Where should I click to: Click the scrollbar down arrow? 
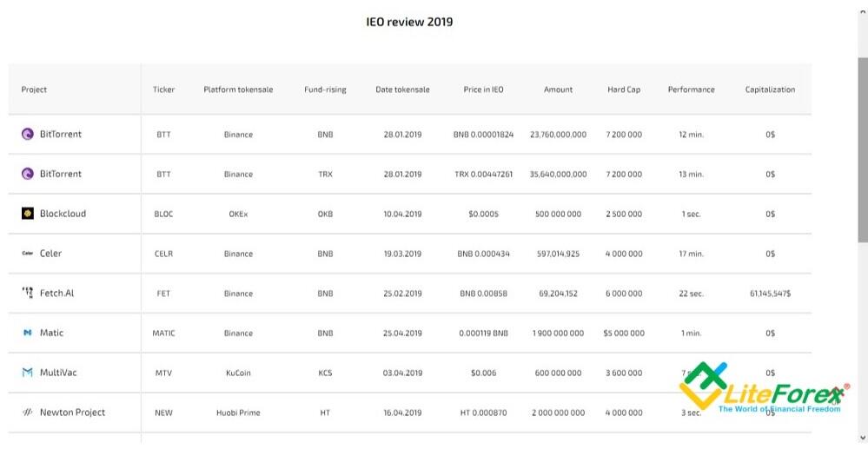pos(863,439)
